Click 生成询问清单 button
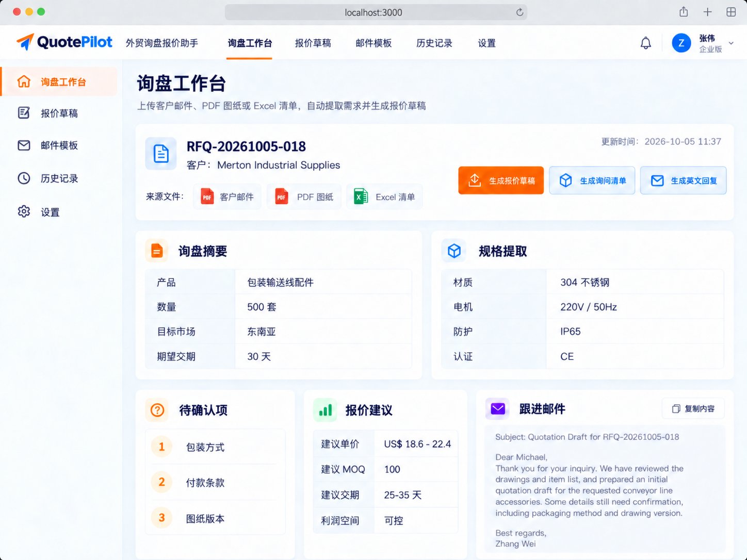 [592, 180]
